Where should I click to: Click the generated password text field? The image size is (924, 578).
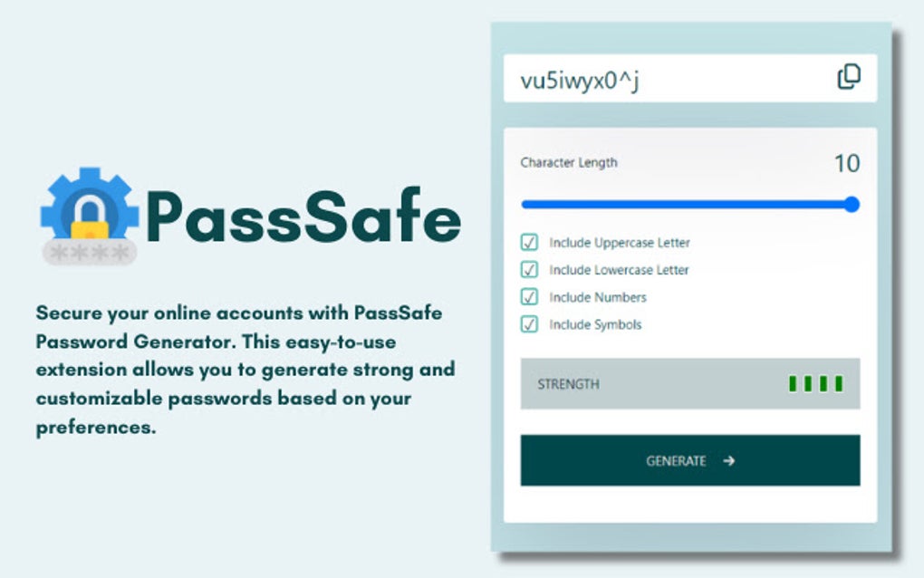(x=670, y=80)
